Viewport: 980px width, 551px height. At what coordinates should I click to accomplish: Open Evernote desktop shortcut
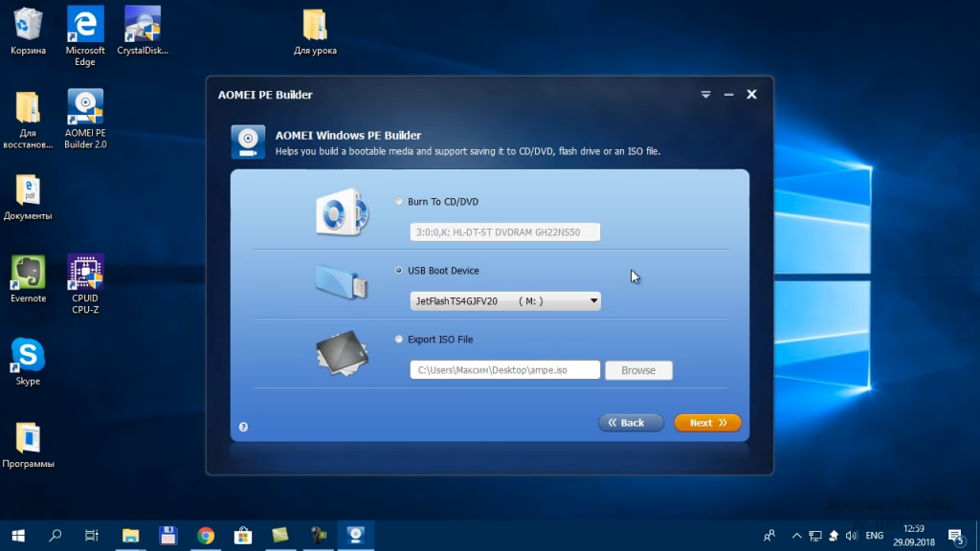(x=28, y=279)
